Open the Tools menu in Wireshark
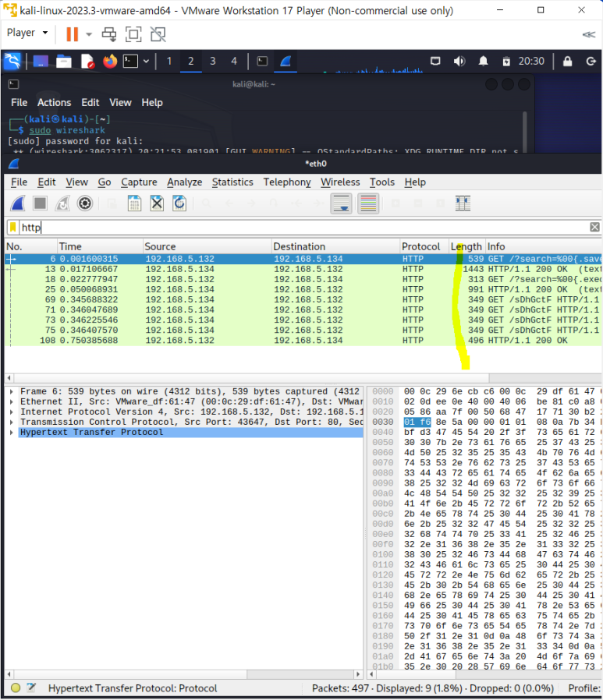Image resolution: width=603 pixels, height=700 pixels. [382, 182]
